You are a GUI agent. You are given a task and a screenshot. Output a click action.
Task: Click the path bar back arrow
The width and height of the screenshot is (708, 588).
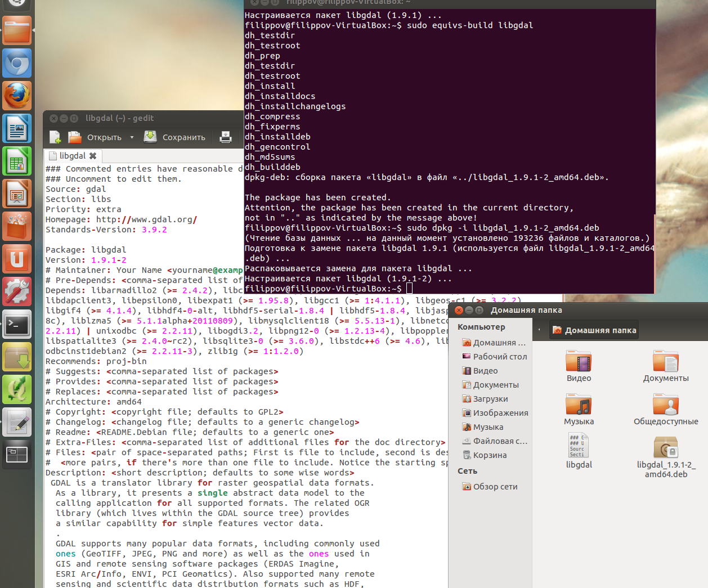[539, 330]
